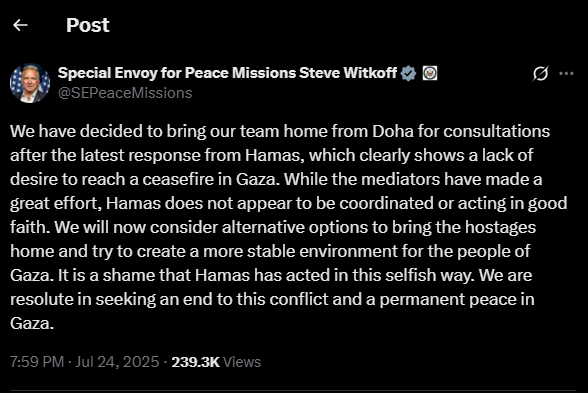This screenshot has width=588, height=393.
Task: Go back using the left arrow
Action: pos(20,25)
